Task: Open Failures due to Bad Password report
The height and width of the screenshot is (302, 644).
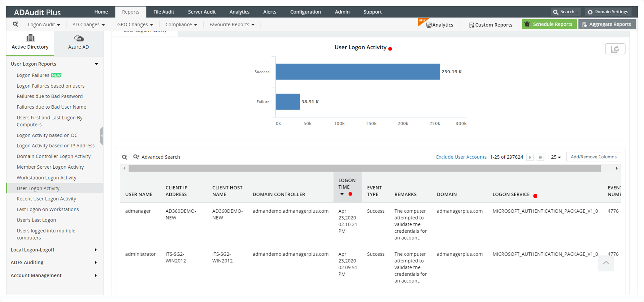Action: pos(50,96)
